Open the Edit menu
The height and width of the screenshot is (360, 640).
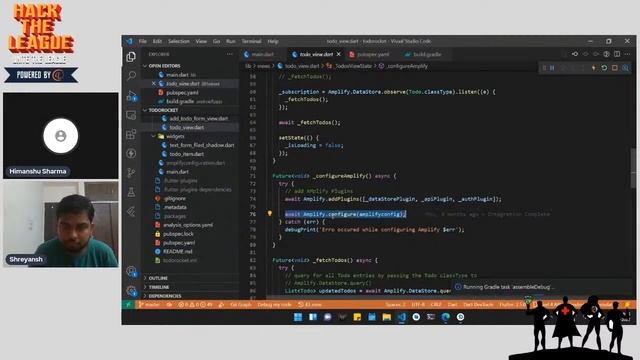157,41
